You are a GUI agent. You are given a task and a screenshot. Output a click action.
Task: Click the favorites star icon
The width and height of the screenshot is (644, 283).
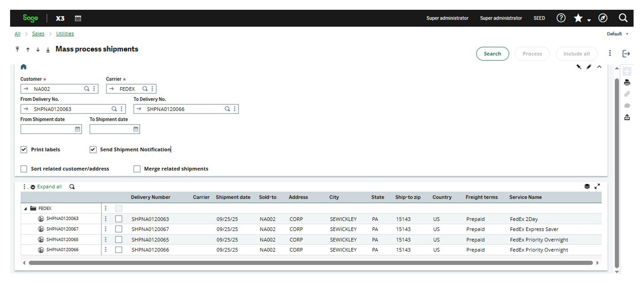(x=578, y=18)
